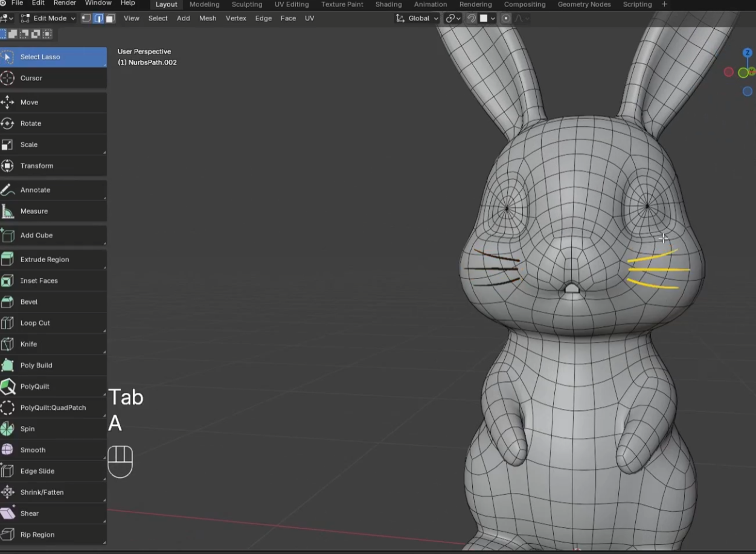This screenshot has width=756, height=554.
Task: Switch to face select mode
Action: tap(109, 18)
